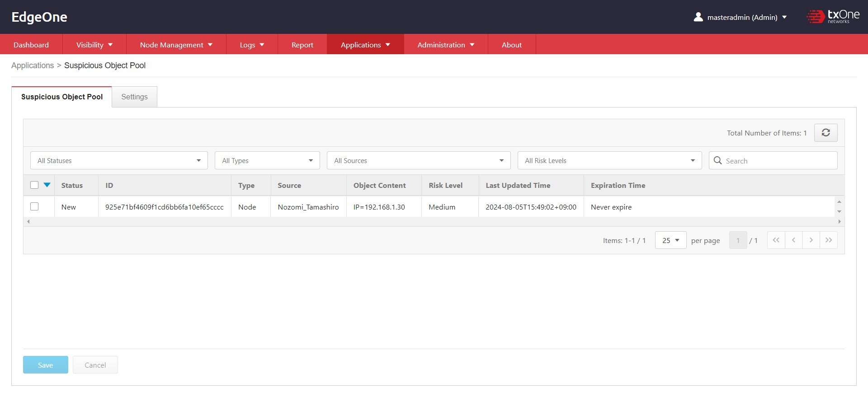The width and height of the screenshot is (868, 397).
Task: Click the masteradmin user profile icon
Action: coord(698,17)
